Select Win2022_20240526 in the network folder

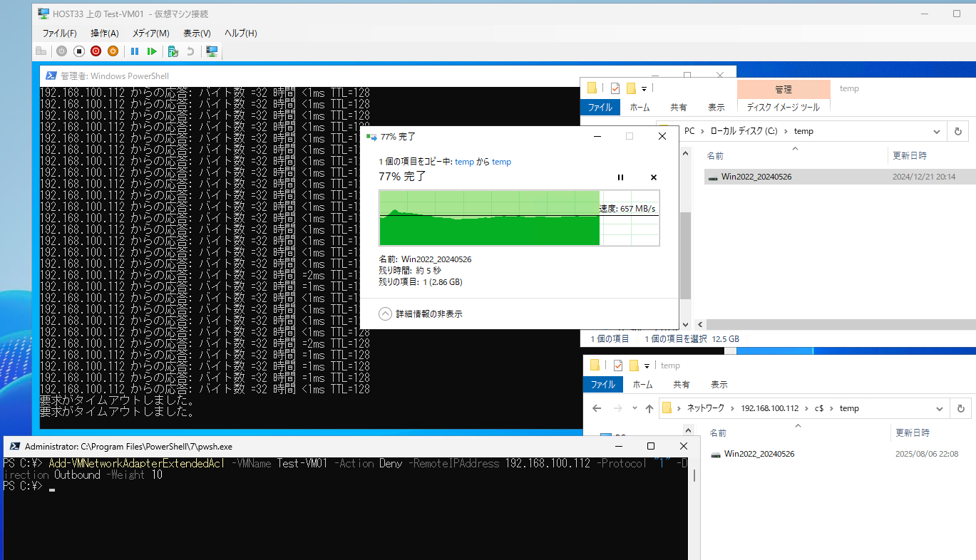(759, 454)
